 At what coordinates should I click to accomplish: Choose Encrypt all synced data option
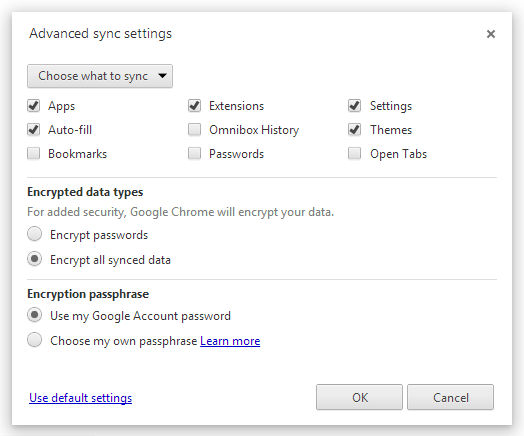click(34, 259)
